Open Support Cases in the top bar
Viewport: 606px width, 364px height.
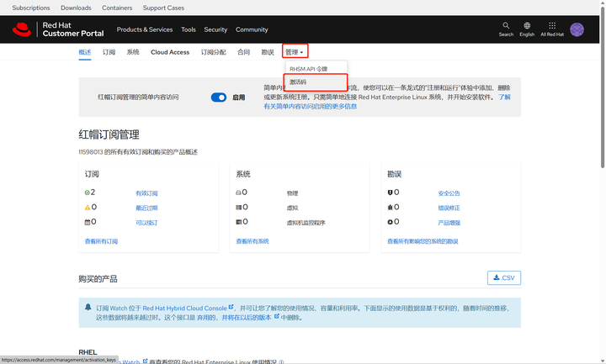pos(163,8)
